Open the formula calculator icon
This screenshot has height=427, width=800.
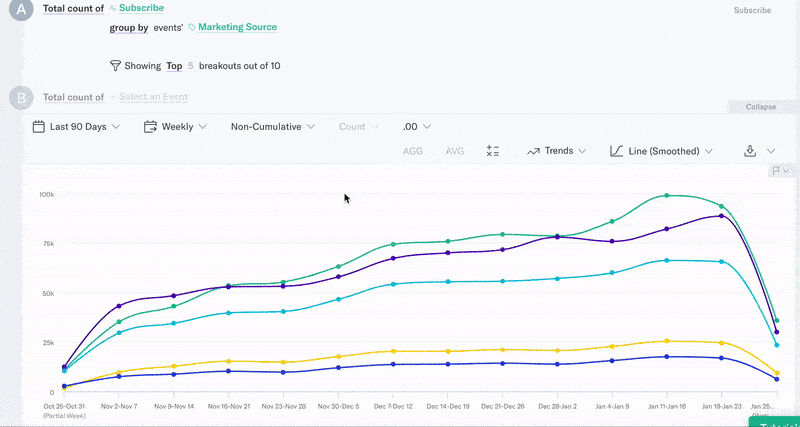(492, 151)
